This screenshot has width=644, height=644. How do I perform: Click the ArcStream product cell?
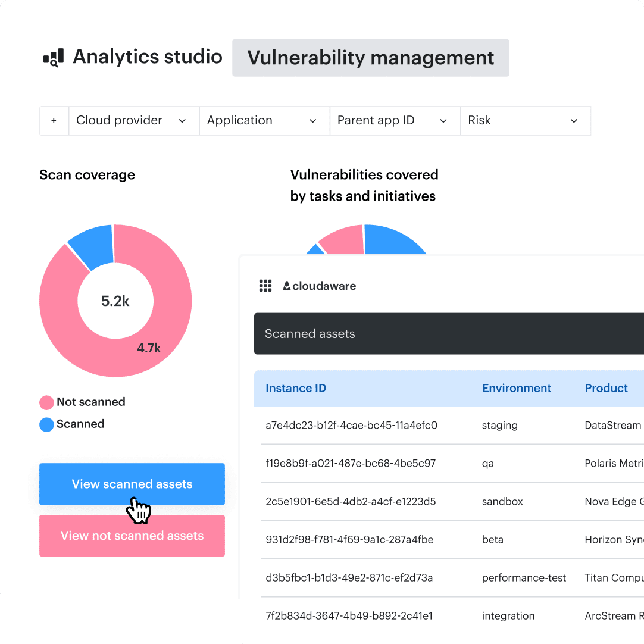614,615
